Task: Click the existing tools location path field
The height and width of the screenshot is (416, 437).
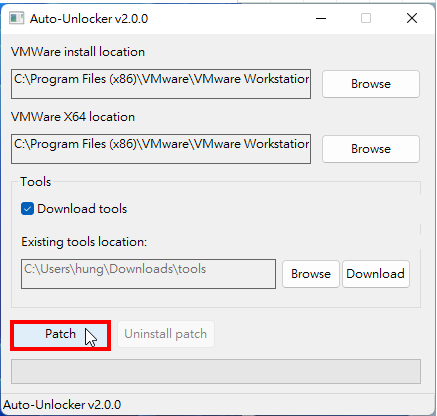Action: pyautogui.click(x=148, y=274)
